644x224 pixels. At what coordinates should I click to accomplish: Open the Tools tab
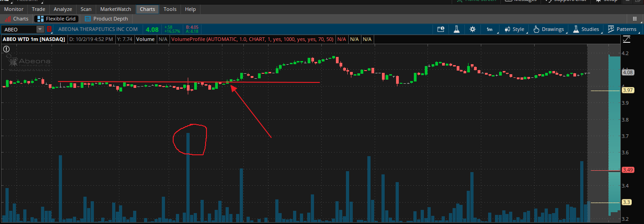pos(170,9)
